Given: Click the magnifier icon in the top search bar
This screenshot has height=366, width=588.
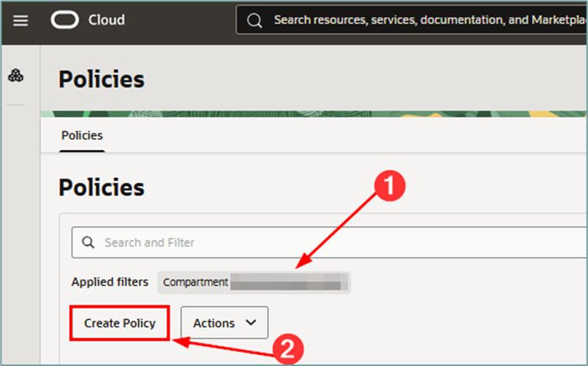Looking at the screenshot, I should (255, 20).
